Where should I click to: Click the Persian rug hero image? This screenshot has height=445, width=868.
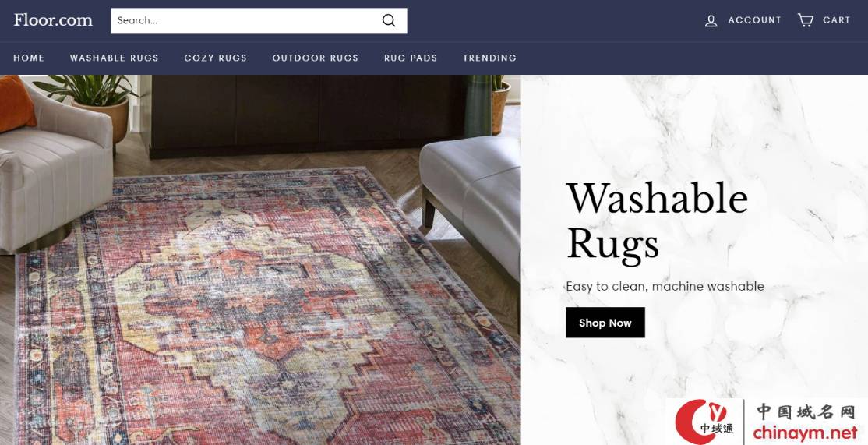[260, 260]
